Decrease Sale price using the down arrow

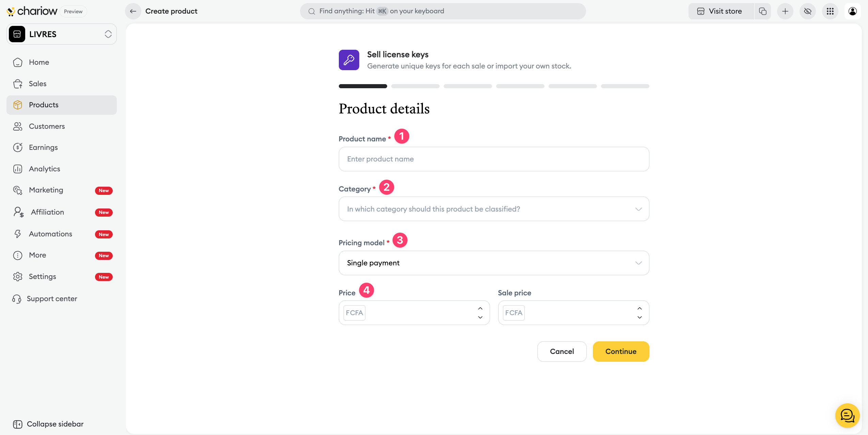pos(640,317)
